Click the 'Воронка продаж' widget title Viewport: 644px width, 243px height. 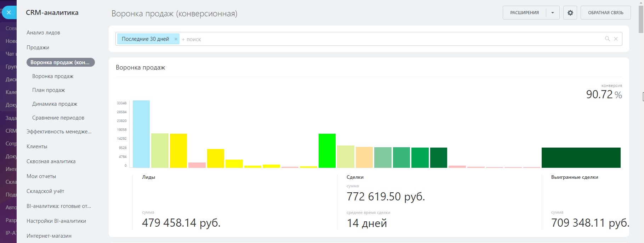click(141, 67)
